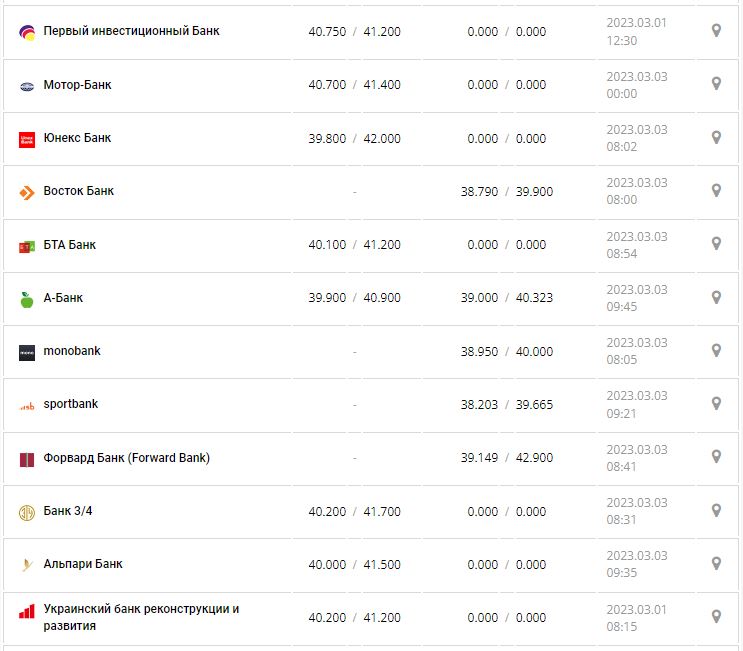Select Украинский банк реконструкции и развития
Screen dimensions: 743x651
[x=141, y=617]
